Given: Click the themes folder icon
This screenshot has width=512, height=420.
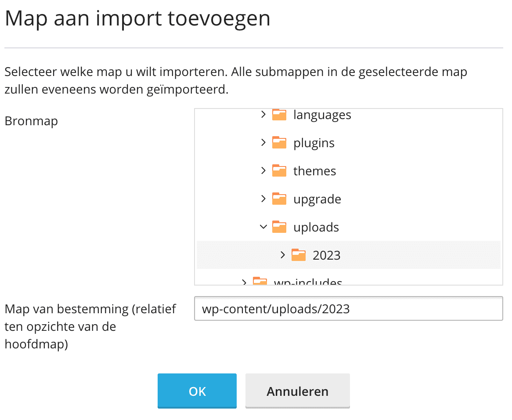Looking at the screenshot, I should point(279,171).
